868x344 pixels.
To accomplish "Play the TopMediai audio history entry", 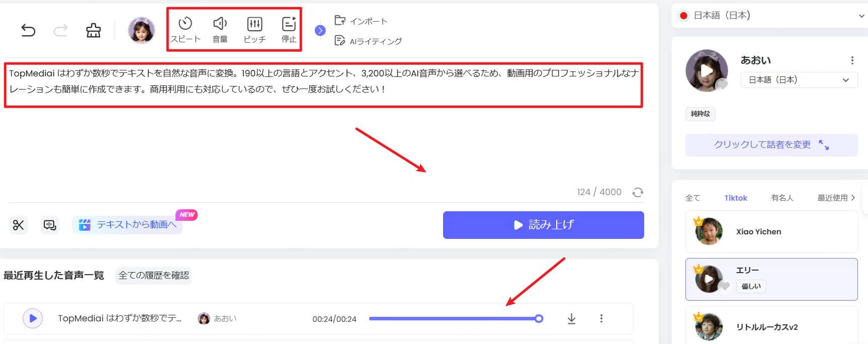I will tap(33, 318).
